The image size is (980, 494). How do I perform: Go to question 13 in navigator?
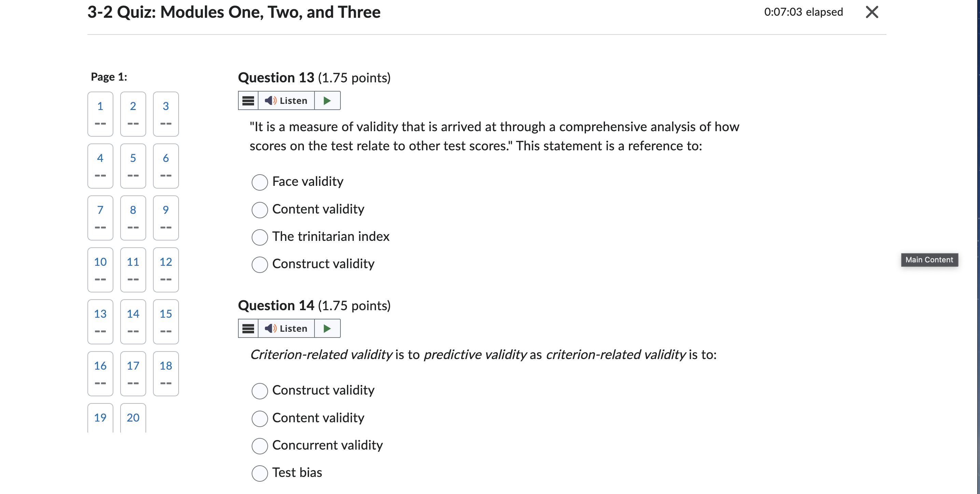(x=100, y=321)
